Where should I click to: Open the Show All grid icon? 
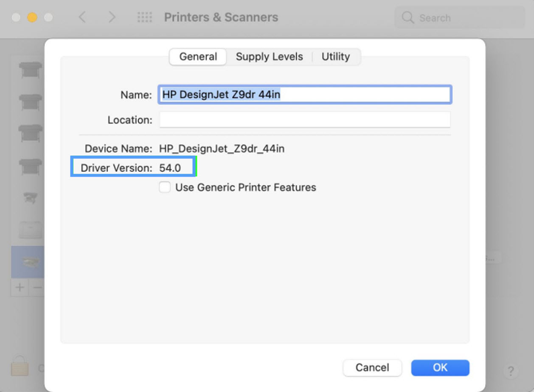tap(144, 17)
